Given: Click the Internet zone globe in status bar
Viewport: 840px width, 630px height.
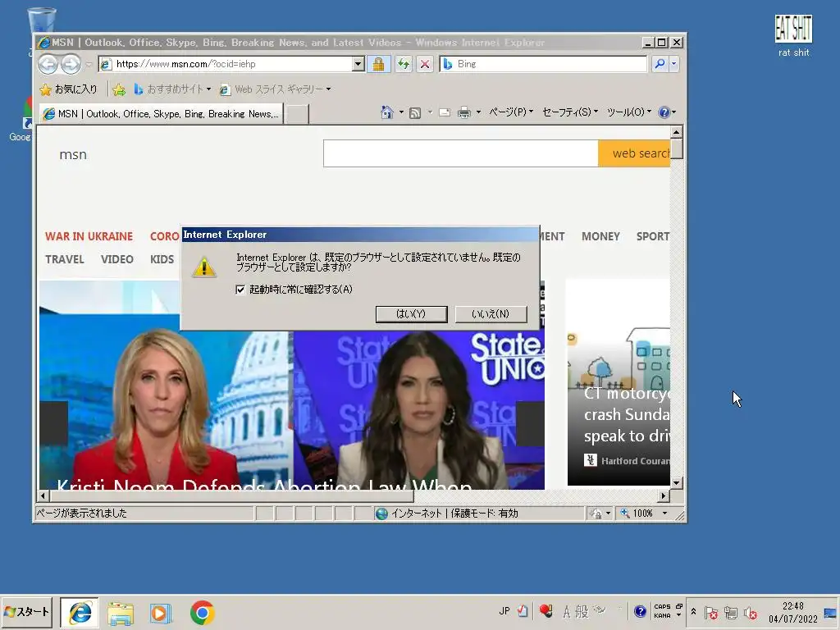Looking at the screenshot, I should (x=381, y=514).
